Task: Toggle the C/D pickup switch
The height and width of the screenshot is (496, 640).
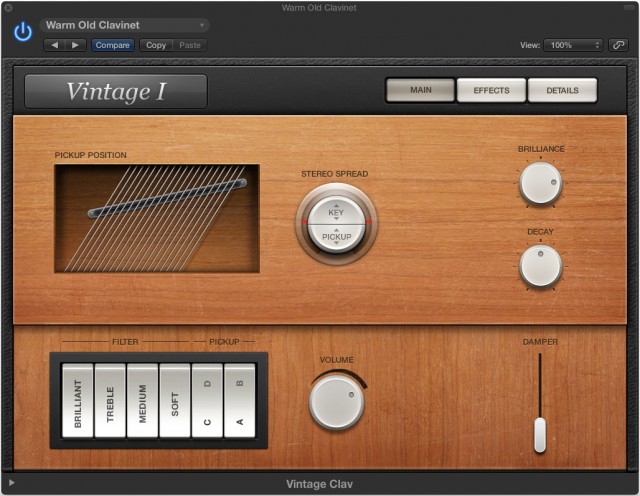Action: 207,400
